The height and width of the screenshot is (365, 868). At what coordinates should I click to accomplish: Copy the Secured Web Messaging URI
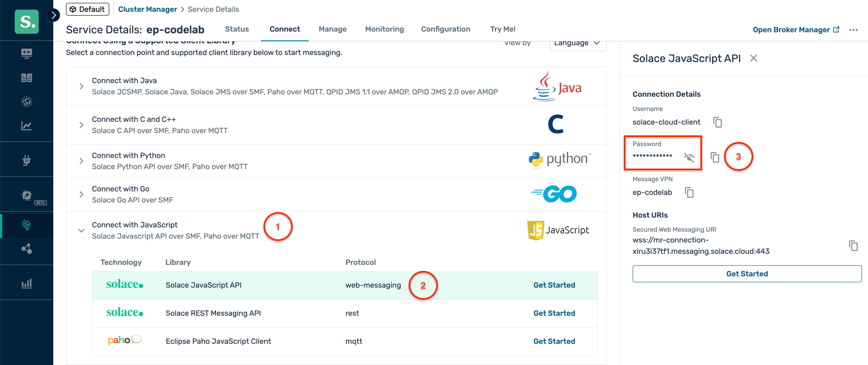(x=853, y=246)
